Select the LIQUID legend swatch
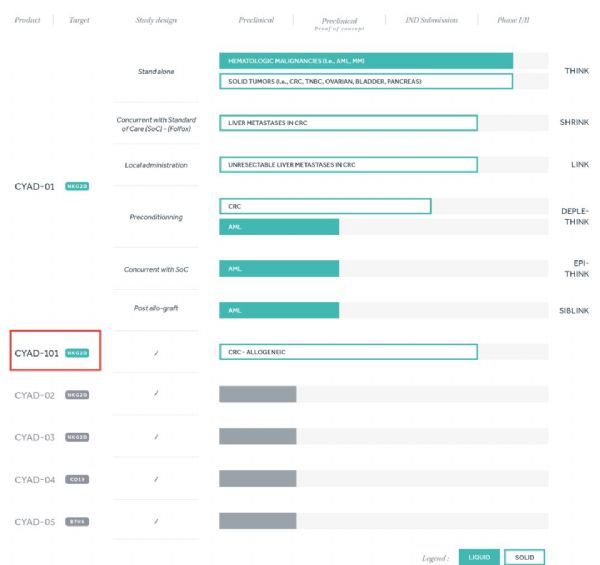This screenshot has height=565, width=600. point(479,557)
